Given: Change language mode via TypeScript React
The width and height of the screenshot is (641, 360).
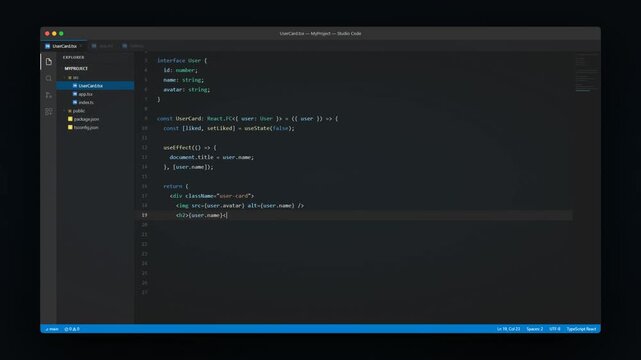Looking at the screenshot, I should (x=581, y=329).
